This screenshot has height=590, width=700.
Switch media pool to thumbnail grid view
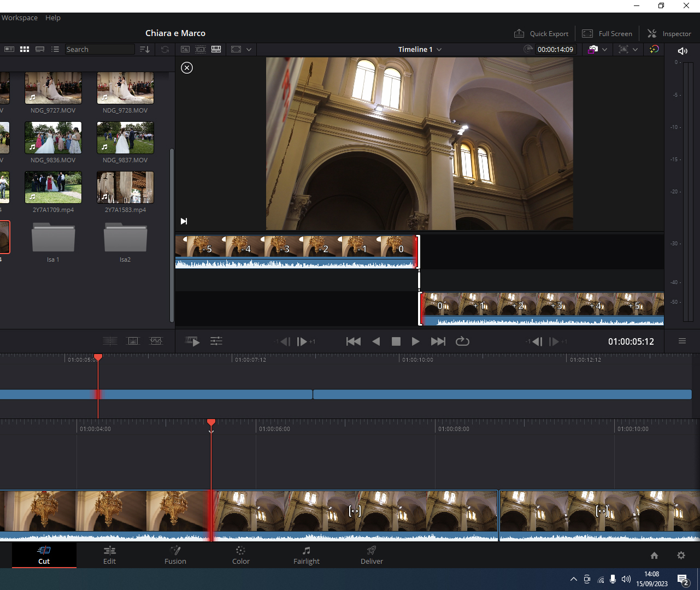coord(25,49)
